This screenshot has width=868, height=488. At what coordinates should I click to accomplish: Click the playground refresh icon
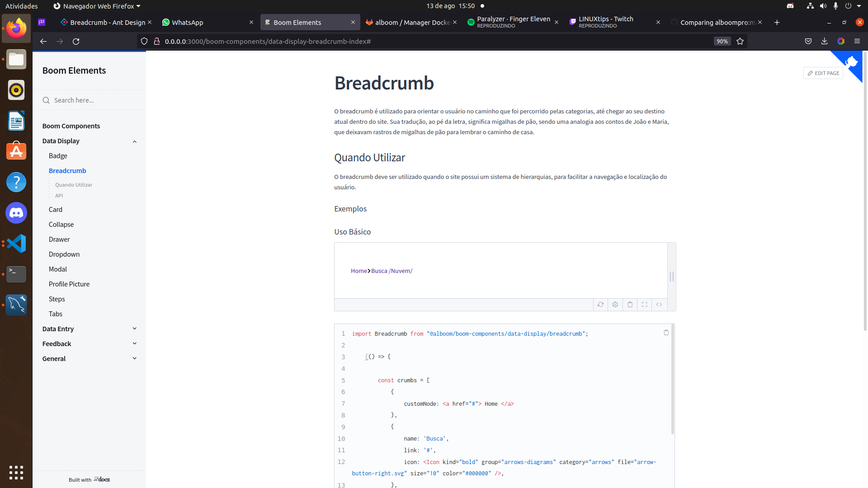coord(600,305)
